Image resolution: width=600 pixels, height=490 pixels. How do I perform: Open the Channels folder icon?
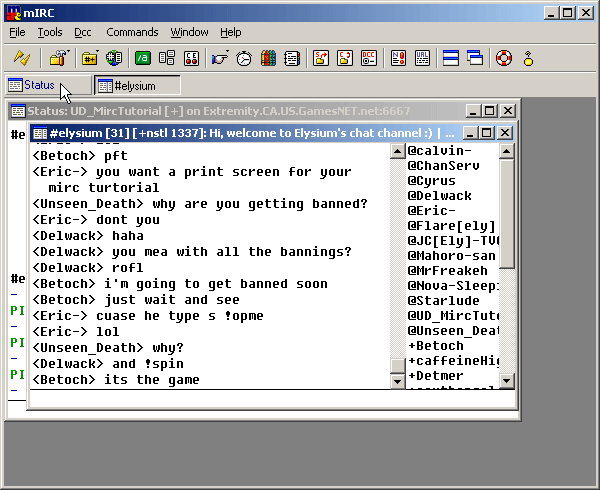click(x=90, y=58)
